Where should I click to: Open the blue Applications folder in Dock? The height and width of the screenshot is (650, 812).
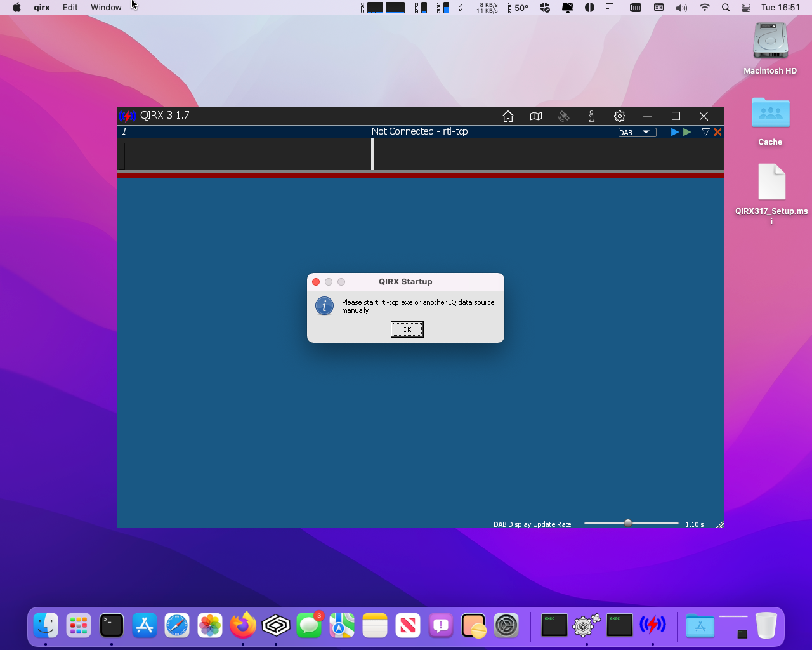click(x=700, y=626)
